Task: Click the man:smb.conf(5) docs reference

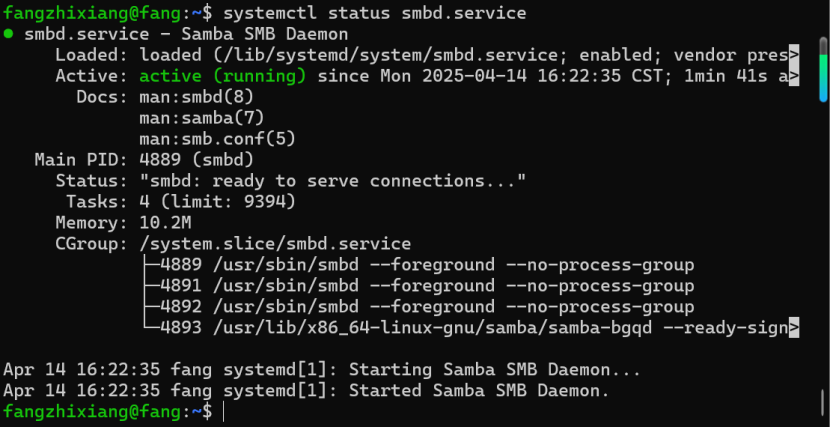Action: click(x=217, y=139)
